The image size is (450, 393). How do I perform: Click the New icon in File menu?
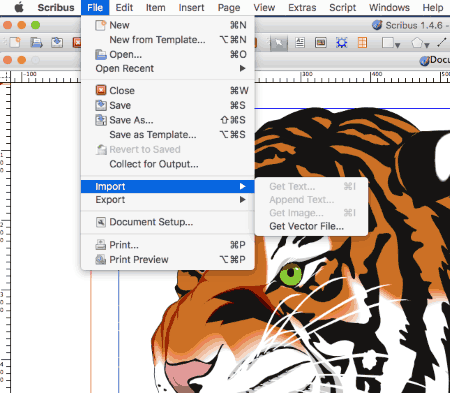coord(101,25)
